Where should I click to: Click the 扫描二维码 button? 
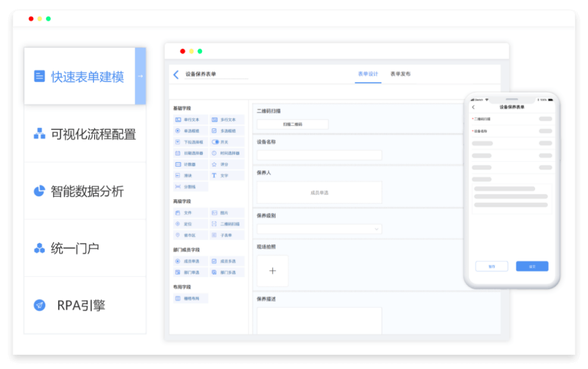292,124
